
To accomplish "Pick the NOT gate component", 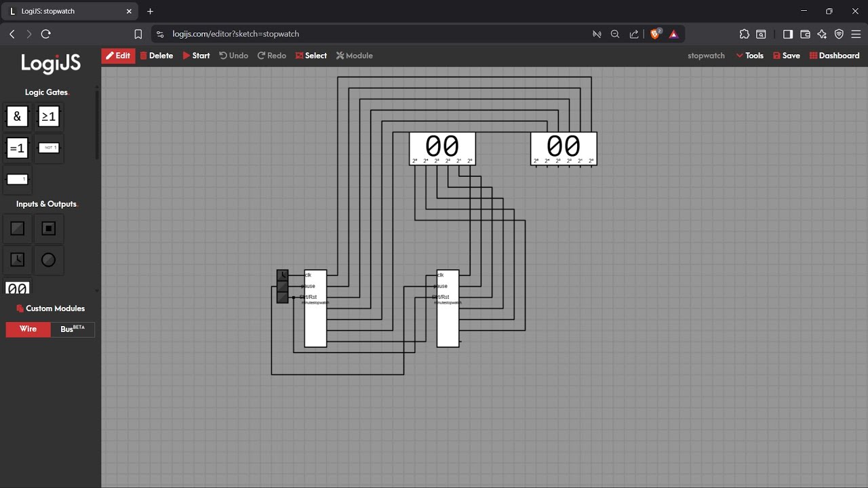I will tap(49, 148).
